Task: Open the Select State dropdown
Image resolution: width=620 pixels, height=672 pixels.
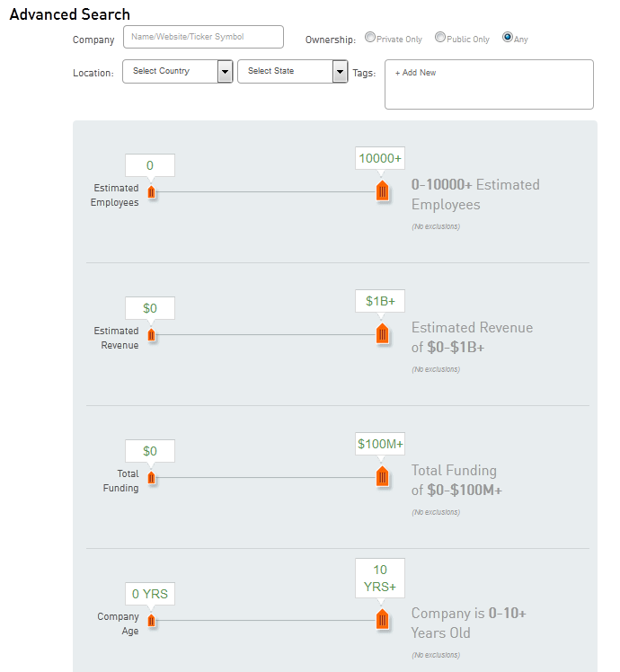Action: pyautogui.click(x=292, y=71)
